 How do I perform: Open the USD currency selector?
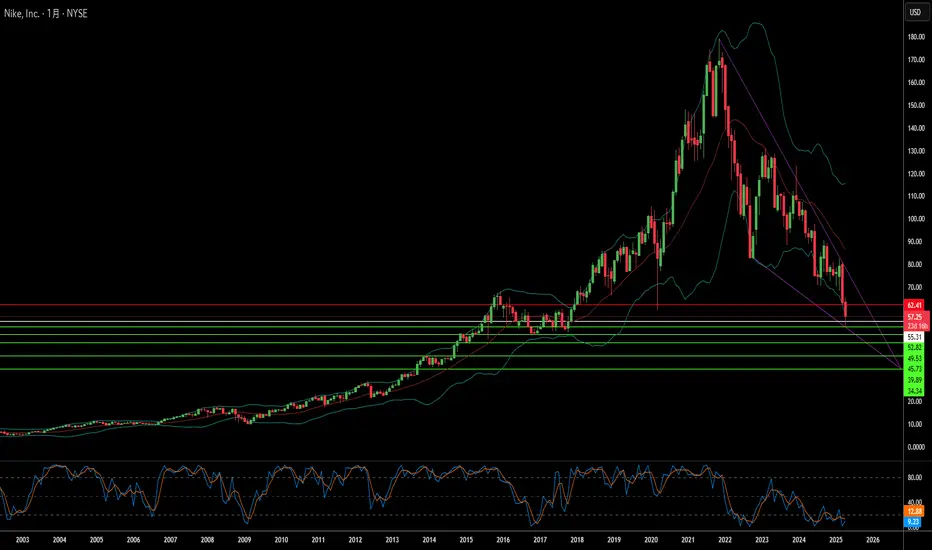click(915, 12)
